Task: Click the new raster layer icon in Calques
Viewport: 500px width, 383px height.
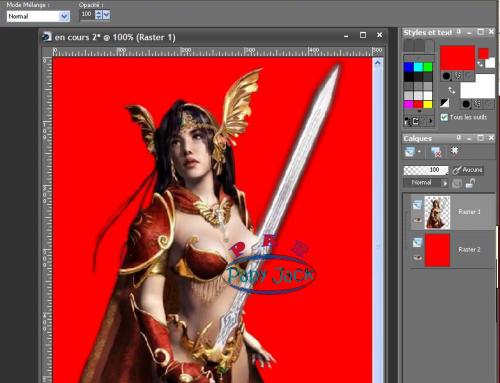Action: tap(409, 152)
